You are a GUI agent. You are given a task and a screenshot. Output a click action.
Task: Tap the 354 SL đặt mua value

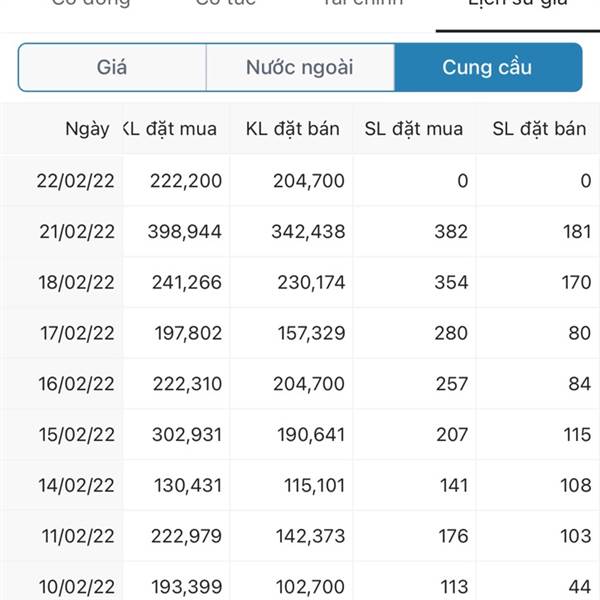pos(451,282)
